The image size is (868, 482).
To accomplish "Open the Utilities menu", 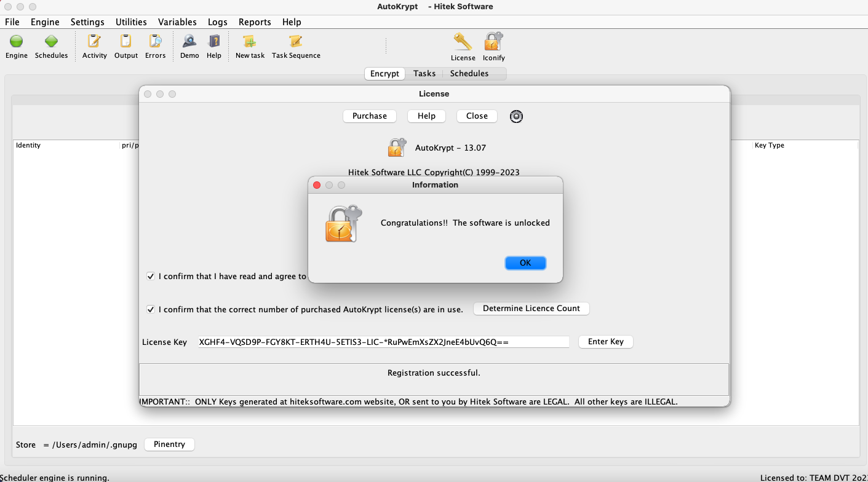I will point(131,22).
